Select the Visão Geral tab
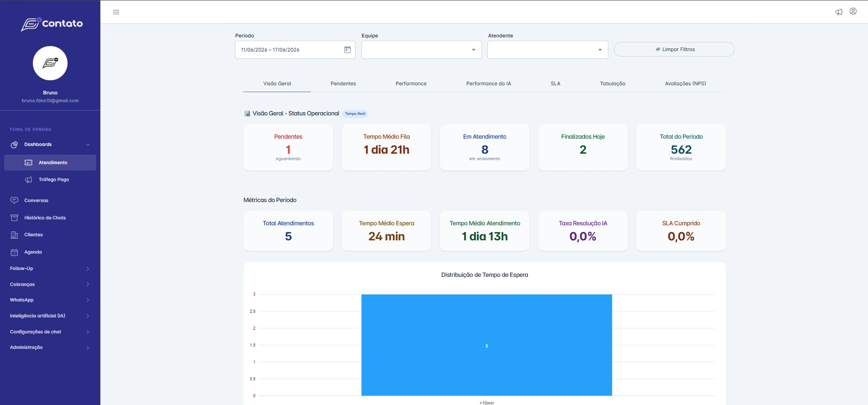Screen dimensions: 868x405 [x=277, y=84]
